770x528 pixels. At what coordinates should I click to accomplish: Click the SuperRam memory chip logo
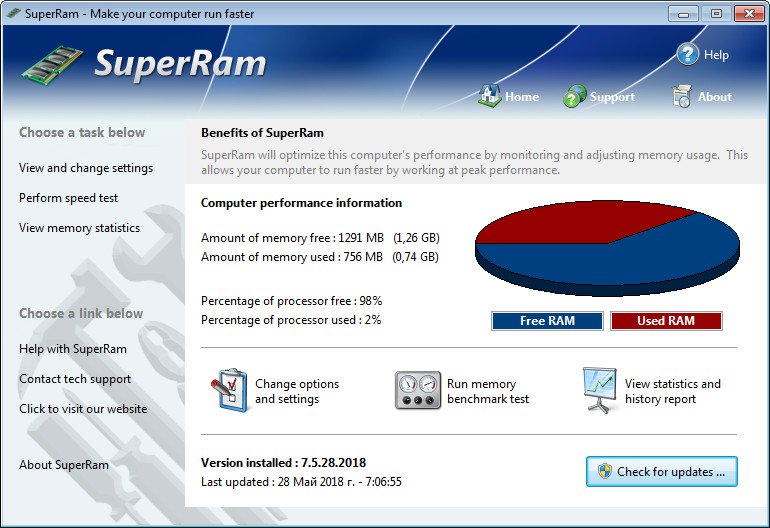coord(52,65)
